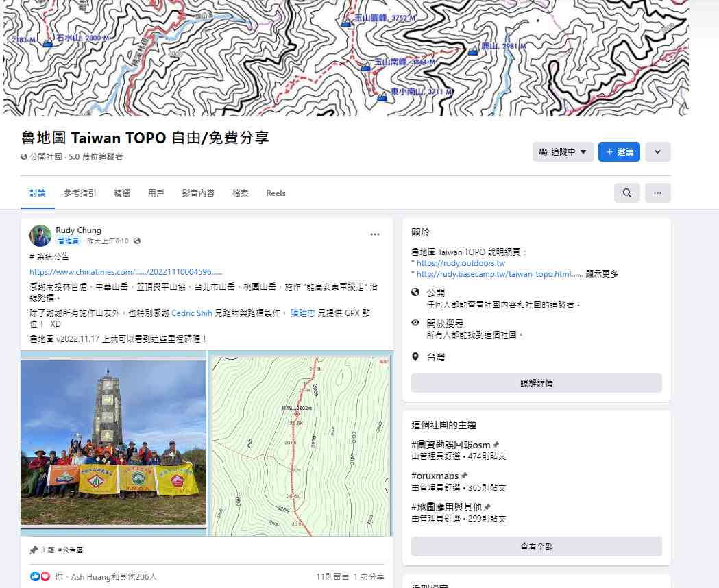Screen dimensions: 719x588
Task: Click the 5.0 萬位追蹤者 member count
Action: 95,157
